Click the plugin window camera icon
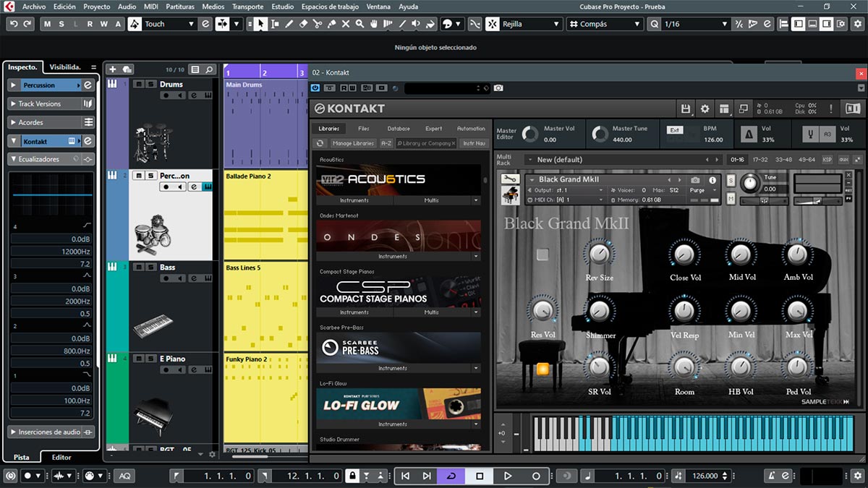Image resolution: width=868 pixels, height=488 pixels. (x=498, y=88)
